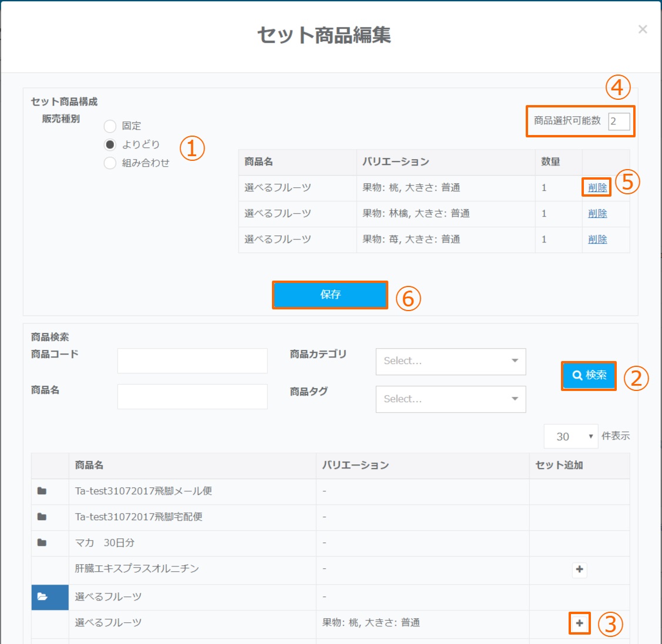Click the 検索 button

coord(589,375)
